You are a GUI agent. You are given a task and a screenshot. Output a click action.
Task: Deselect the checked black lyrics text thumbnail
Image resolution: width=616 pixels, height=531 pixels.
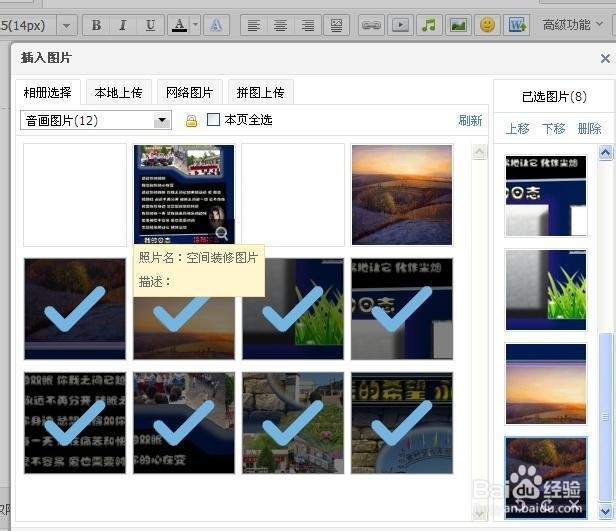point(75,423)
